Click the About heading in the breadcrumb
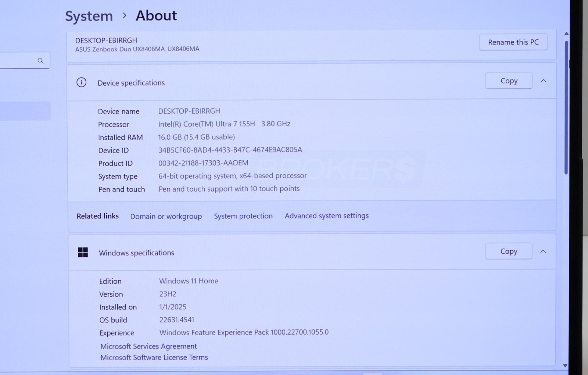The image size is (588, 375). 156,15
